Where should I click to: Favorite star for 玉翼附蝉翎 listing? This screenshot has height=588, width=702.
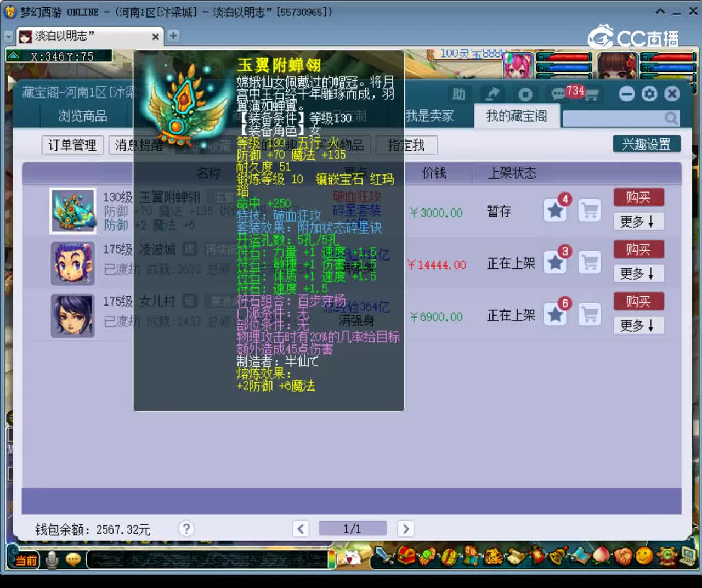point(555,210)
